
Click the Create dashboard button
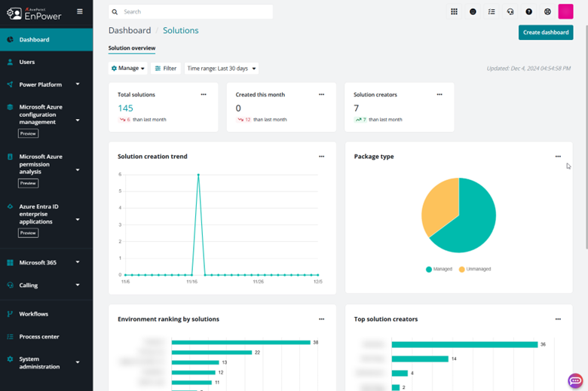click(x=546, y=32)
